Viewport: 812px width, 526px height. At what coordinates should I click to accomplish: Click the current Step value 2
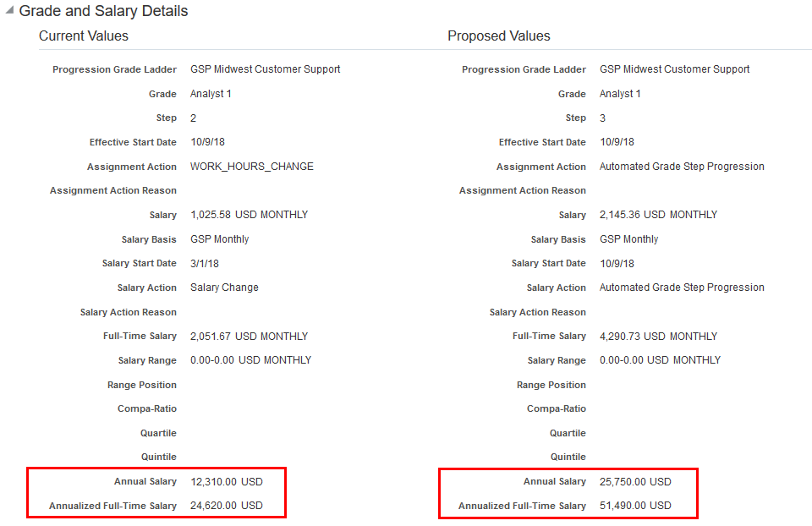tap(193, 118)
